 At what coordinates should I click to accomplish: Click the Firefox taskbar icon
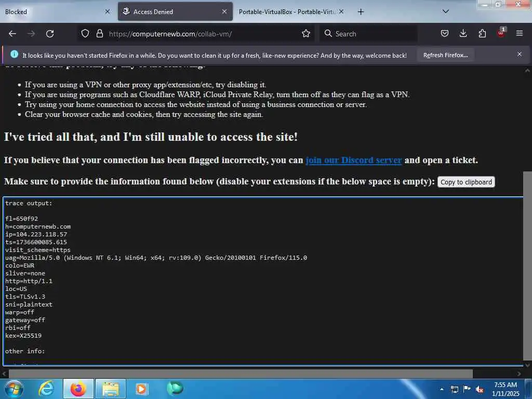[x=78, y=389]
